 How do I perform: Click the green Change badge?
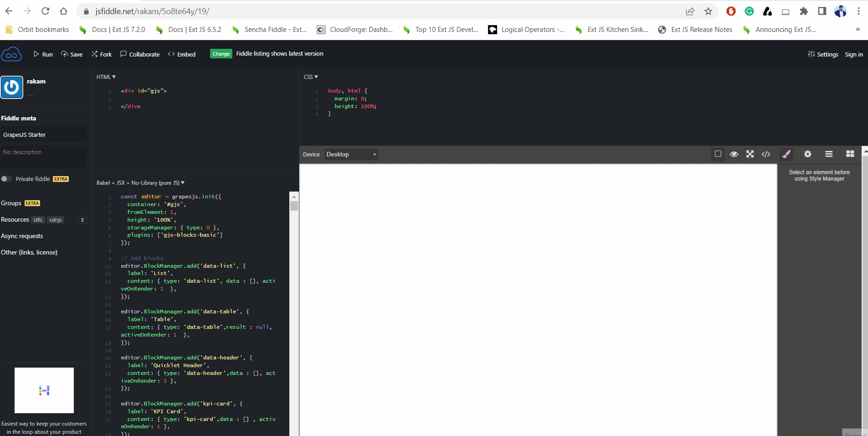coord(221,54)
